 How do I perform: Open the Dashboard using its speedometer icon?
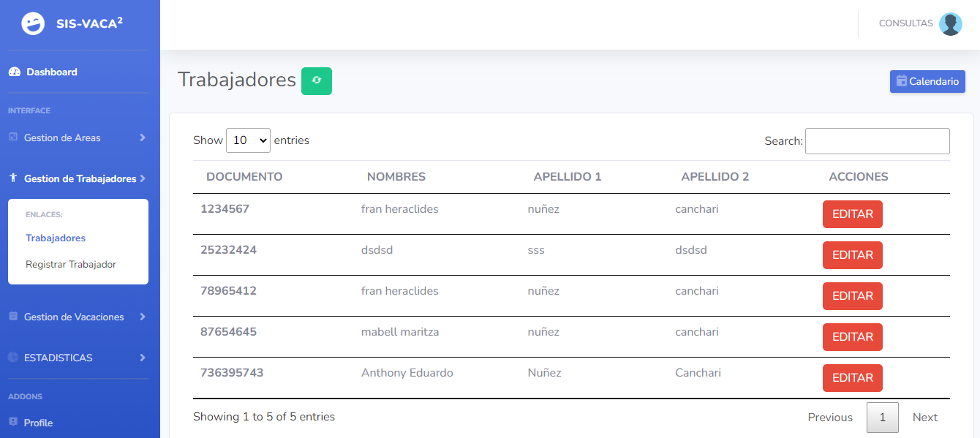pos(16,72)
